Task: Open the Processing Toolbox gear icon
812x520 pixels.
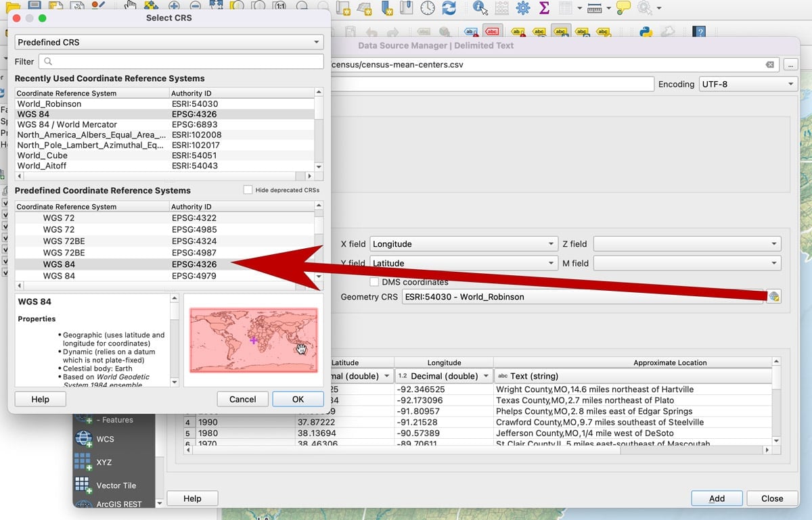Action: [522, 8]
